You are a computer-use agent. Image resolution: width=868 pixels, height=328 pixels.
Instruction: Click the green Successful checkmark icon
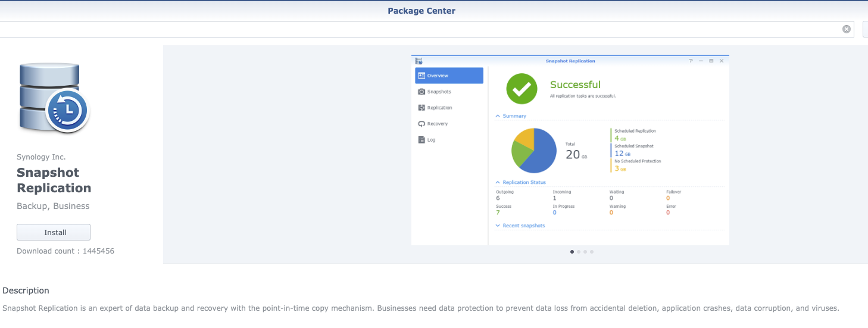point(522,89)
